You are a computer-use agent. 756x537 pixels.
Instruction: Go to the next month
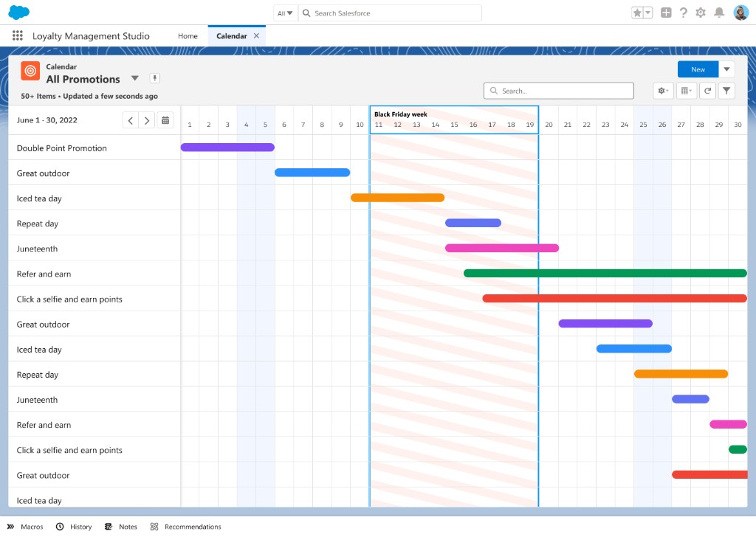147,120
